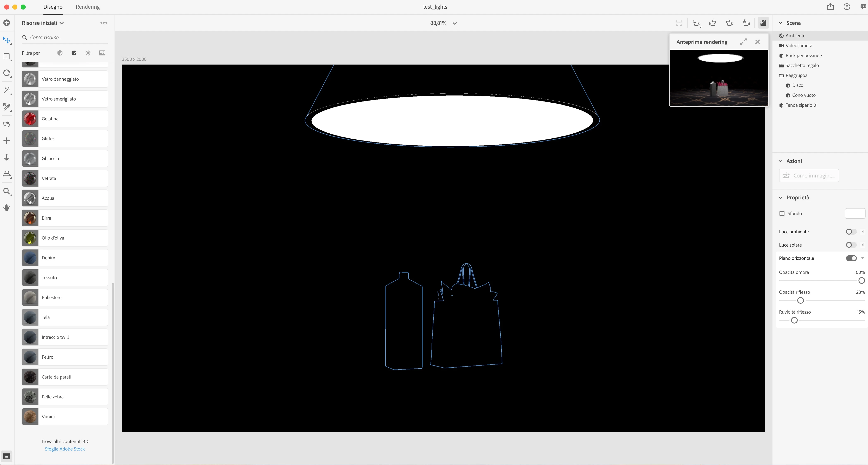
Task: Enable the Sfondo checkbox
Action: pos(782,213)
